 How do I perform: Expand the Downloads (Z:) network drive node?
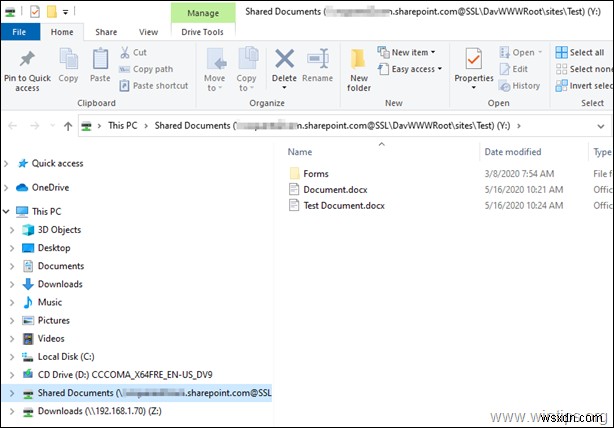click(x=12, y=411)
